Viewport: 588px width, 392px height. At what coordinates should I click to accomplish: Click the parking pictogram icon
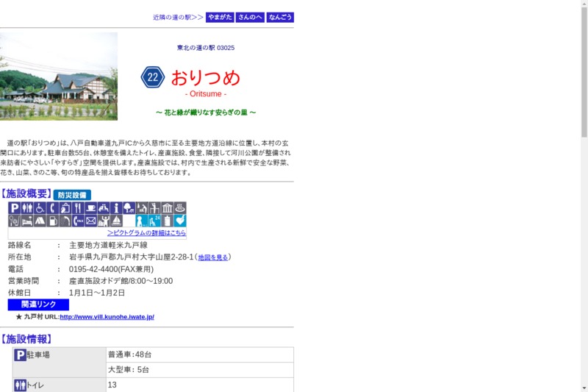pos(15,208)
